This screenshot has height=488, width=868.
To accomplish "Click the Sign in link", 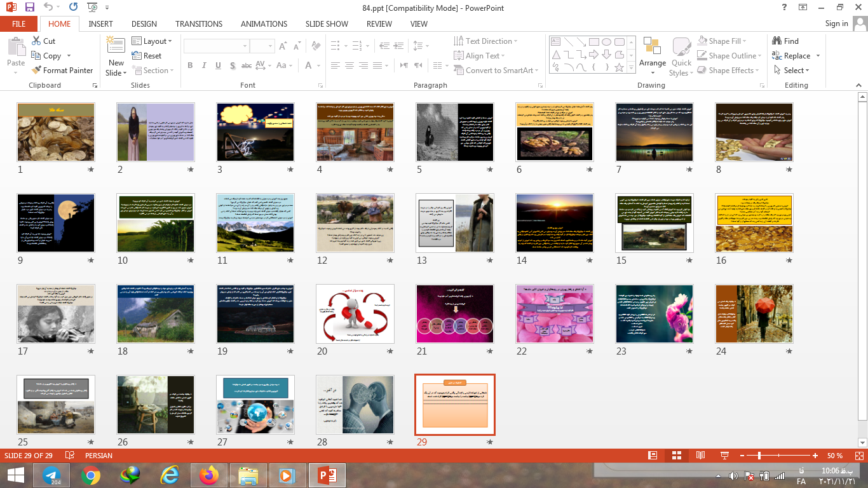I will coord(836,24).
